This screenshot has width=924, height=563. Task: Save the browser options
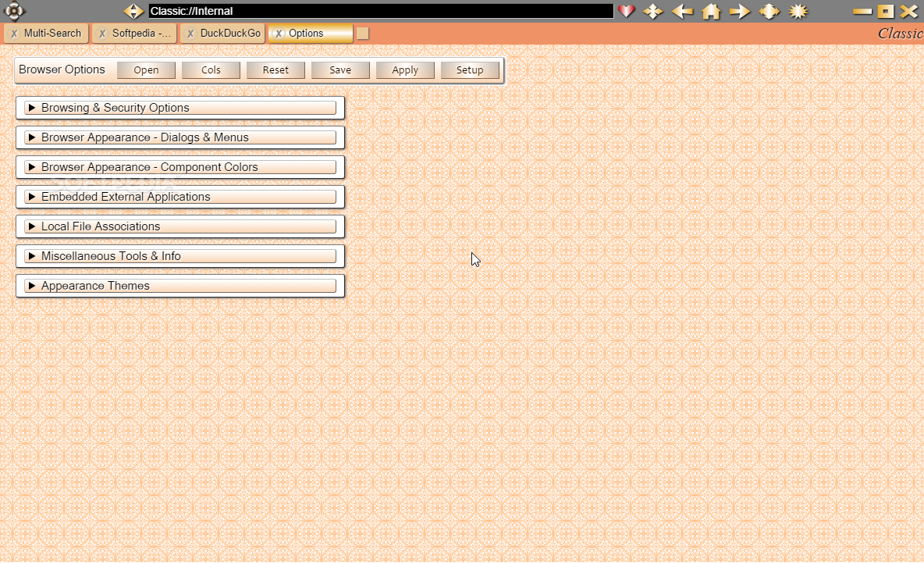(340, 70)
